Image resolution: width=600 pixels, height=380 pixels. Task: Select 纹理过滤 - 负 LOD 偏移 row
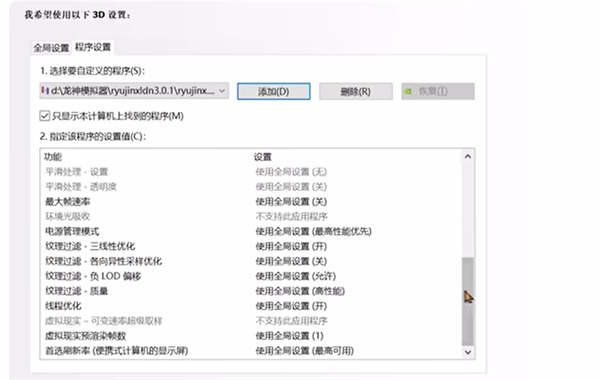click(251, 276)
